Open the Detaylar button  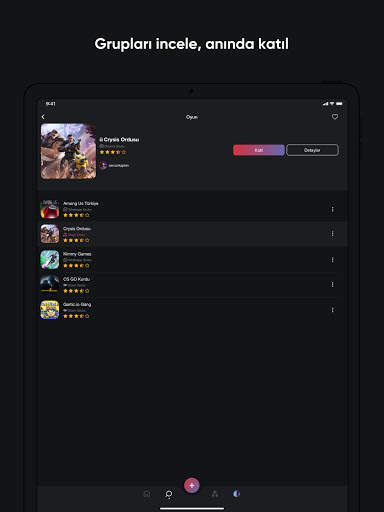pyautogui.click(x=312, y=150)
